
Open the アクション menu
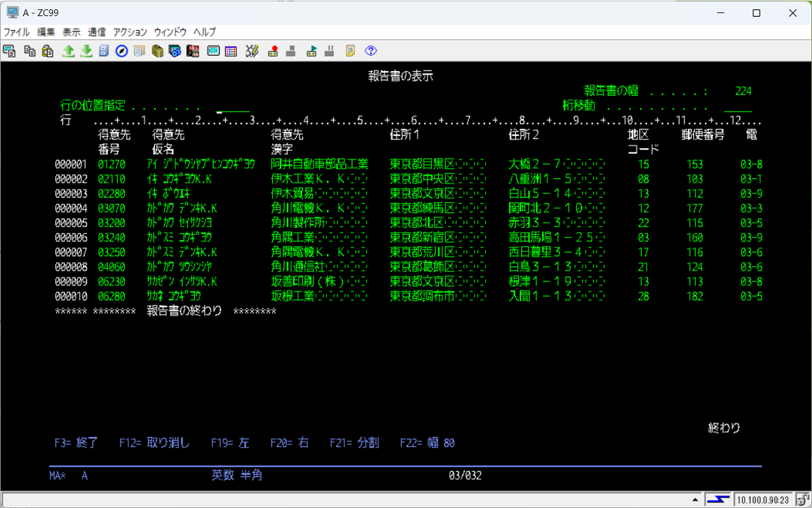(130, 31)
